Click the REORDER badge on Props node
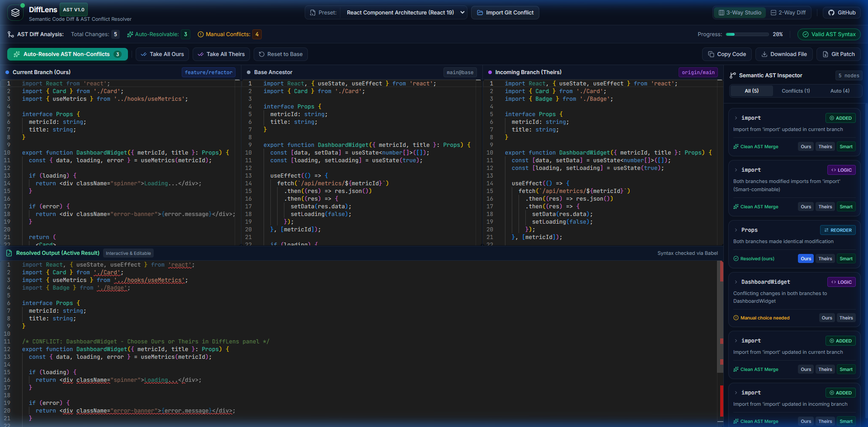This screenshot has height=427, width=868. [838, 230]
